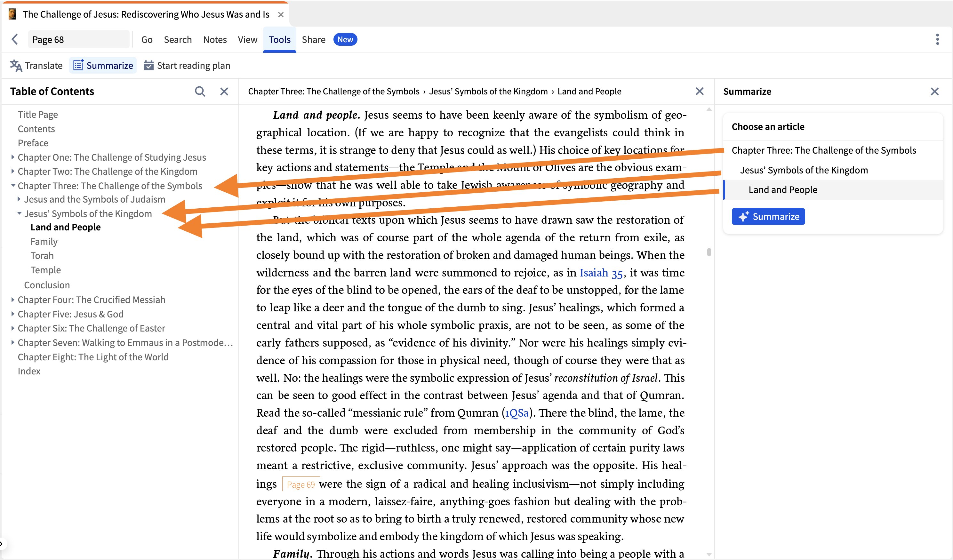Choose the Land and People article
The height and width of the screenshot is (560, 953).
point(782,189)
